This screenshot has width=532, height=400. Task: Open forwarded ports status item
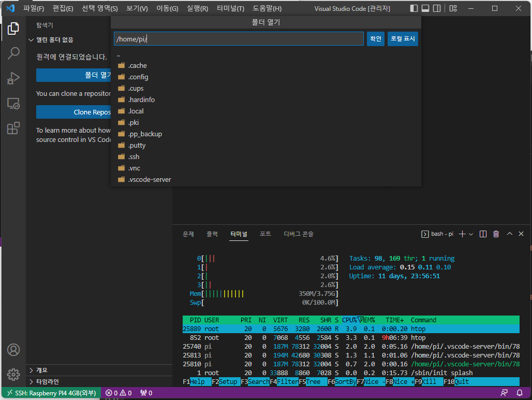tap(146, 393)
